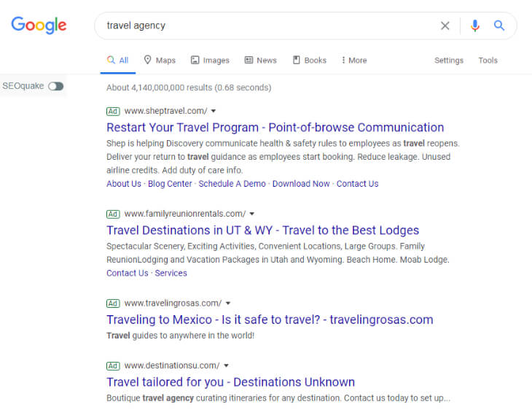Click the www.travelingrosas.com/ URL text
532x418 pixels.
pyautogui.click(x=173, y=303)
